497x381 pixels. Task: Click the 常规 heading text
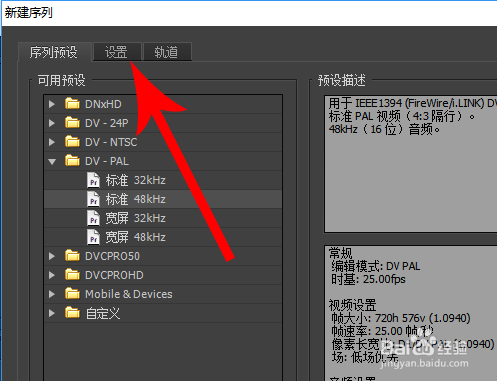coord(341,253)
